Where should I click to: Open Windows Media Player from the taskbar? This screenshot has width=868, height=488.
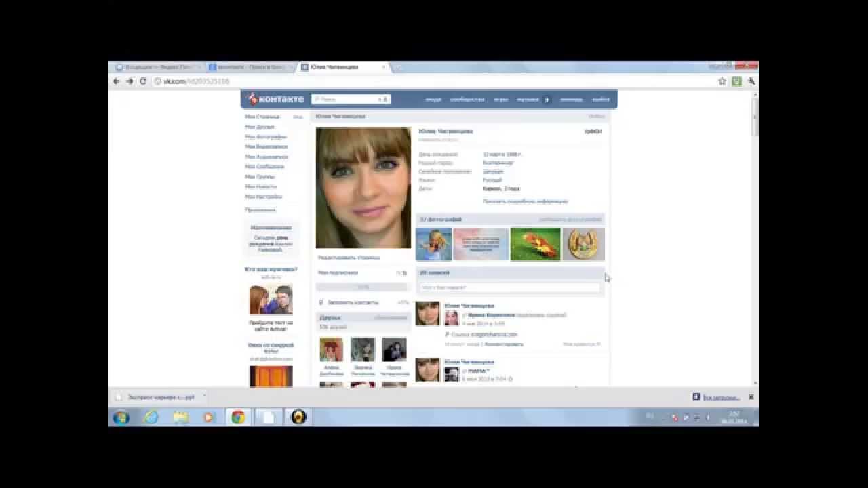pyautogui.click(x=209, y=417)
